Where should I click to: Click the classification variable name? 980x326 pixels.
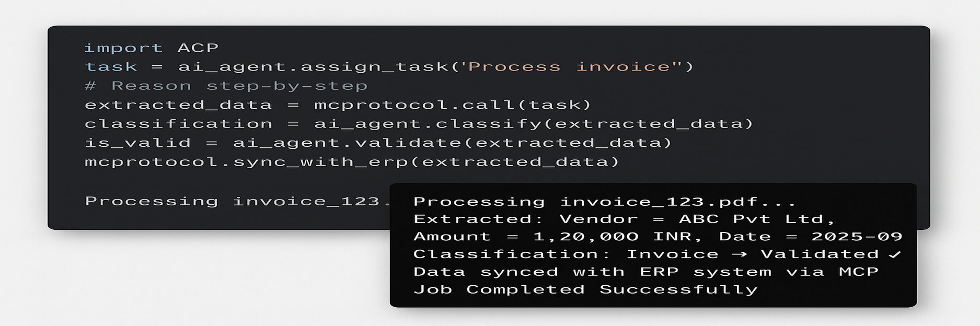pos(178,124)
